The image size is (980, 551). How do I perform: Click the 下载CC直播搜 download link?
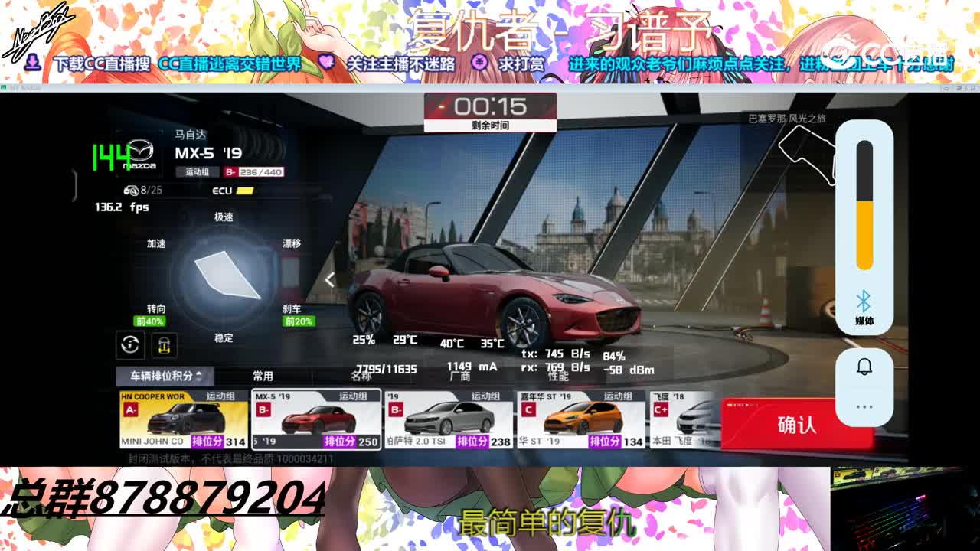(x=102, y=64)
